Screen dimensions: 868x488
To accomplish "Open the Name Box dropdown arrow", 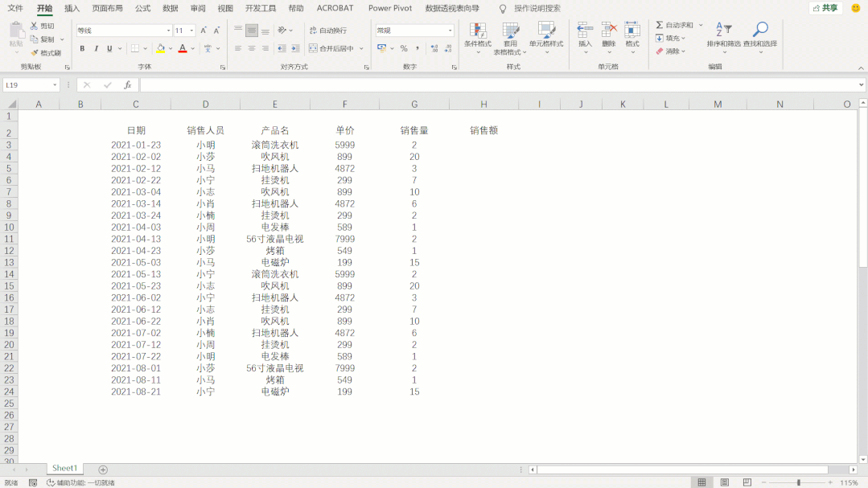I will pyautogui.click(x=55, y=84).
